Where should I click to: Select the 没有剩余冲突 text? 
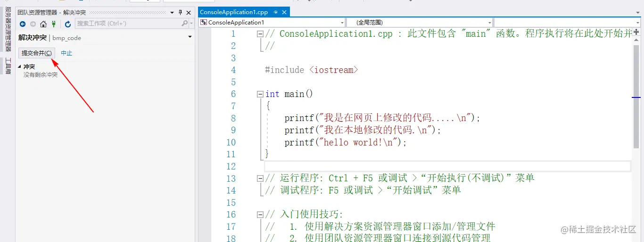[41, 74]
